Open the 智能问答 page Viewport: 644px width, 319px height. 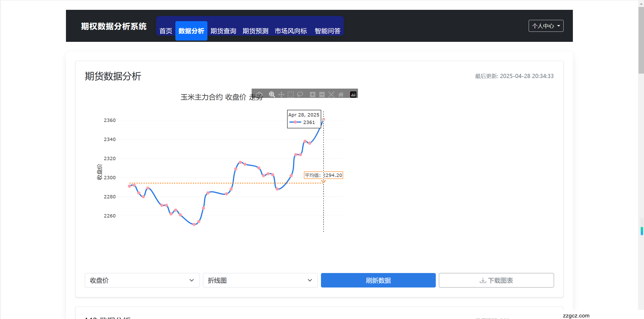click(x=327, y=31)
